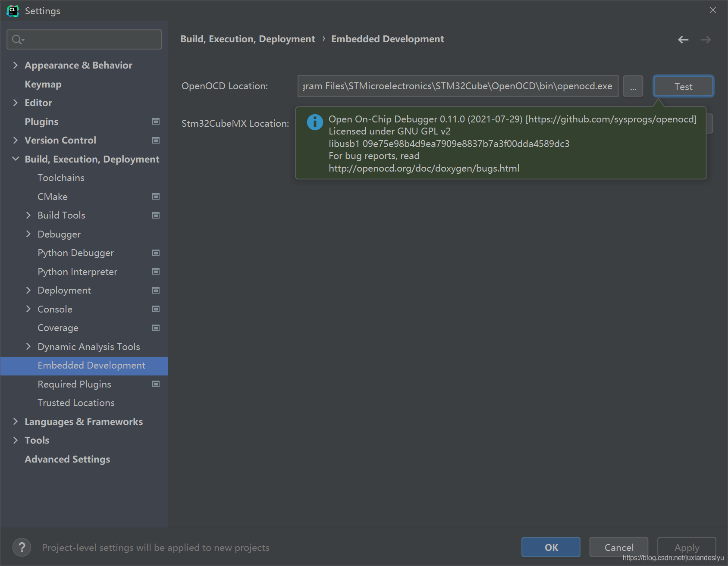This screenshot has height=566, width=728.
Task: Click the Test button for OpenOCD
Action: [x=684, y=86]
